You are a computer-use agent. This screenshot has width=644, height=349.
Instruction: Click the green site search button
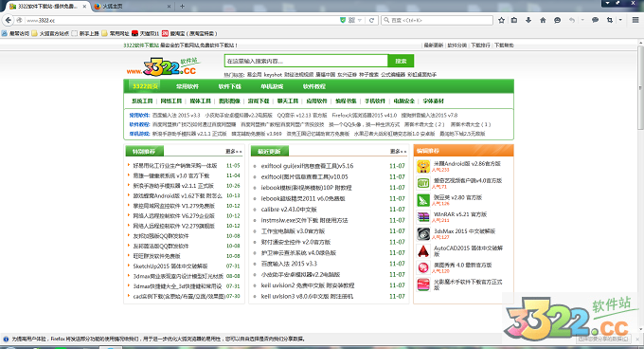click(401, 61)
